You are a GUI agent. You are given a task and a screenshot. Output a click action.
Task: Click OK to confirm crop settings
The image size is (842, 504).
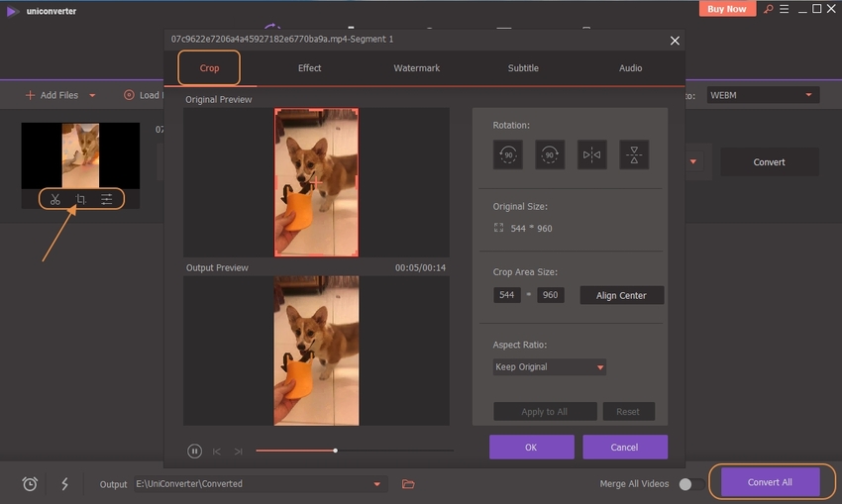tap(531, 447)
